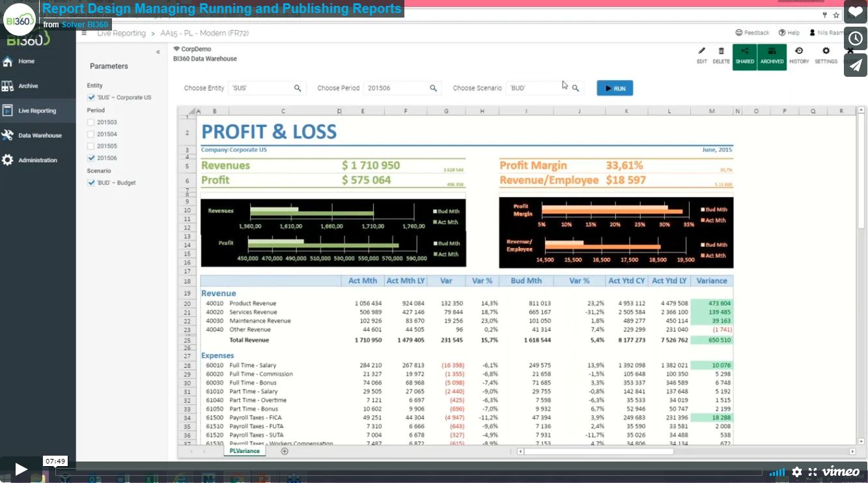Image resolution: width=868 pixels, height=483 pixels.
Task: Uncheck the 'SUS' – Corporate US entity
Action: point(91,98)
